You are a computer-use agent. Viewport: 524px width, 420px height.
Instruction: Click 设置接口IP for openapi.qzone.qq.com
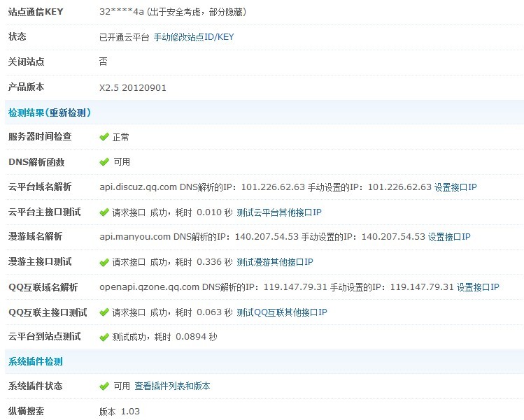[x=478, y=287]
